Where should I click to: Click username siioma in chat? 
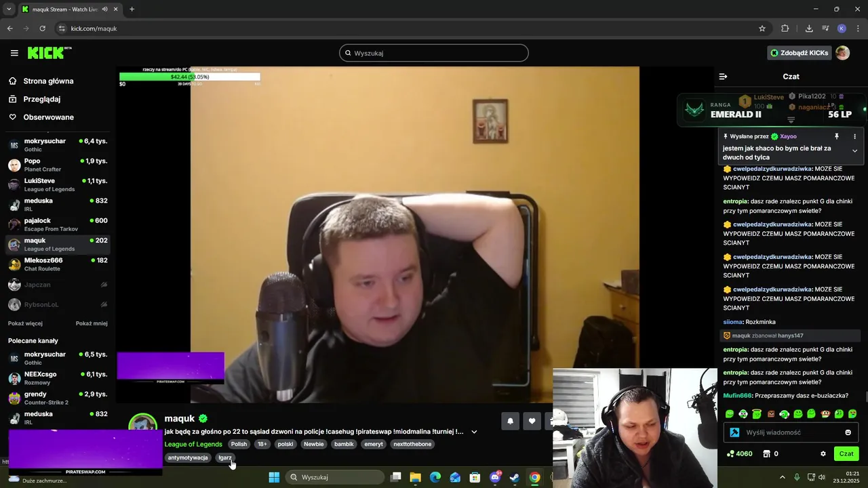pos(732,322)
